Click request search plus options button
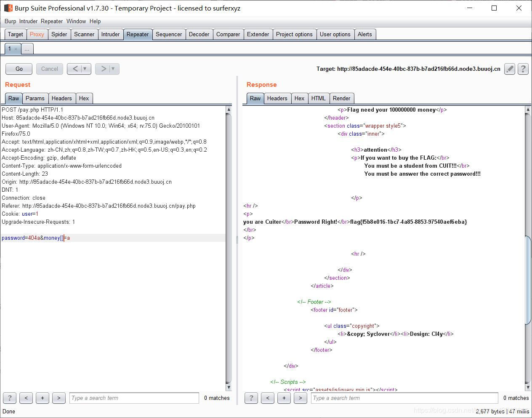This screenshot has height=418, width=532. click(43, 398)
